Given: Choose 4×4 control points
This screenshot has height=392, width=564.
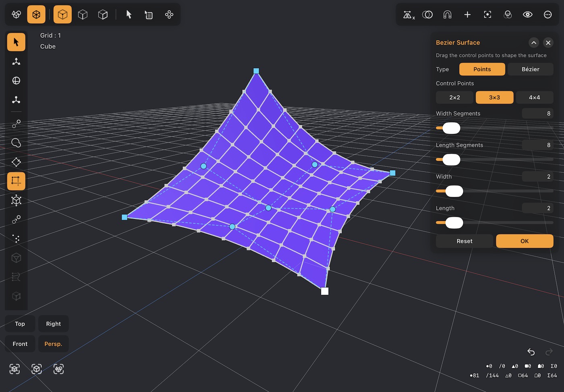Looking at the screenshot, I should click(534, 97).
